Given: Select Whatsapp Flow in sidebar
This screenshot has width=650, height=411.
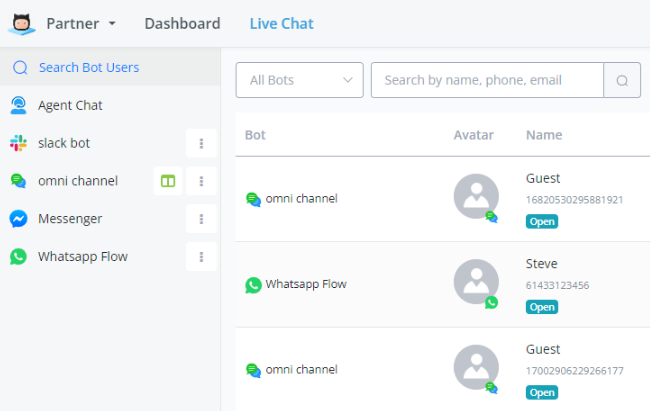Looking at the screenshot, I should tap(82, 257).
